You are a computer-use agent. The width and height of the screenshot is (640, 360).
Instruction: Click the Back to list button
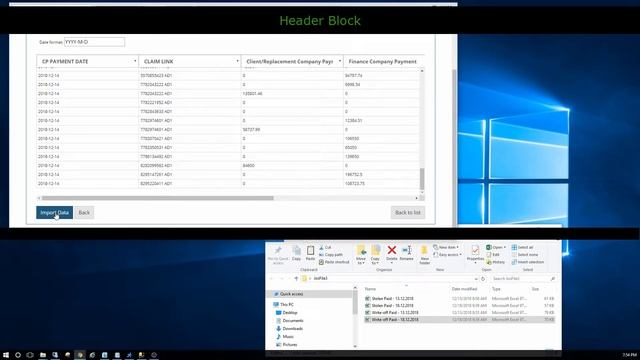[407, 212]
